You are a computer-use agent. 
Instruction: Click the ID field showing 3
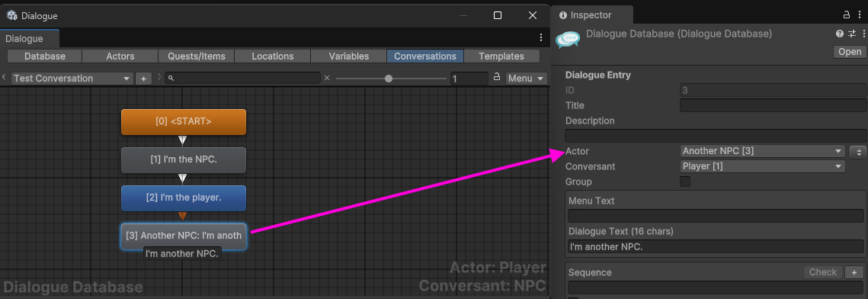coord(773,90)
